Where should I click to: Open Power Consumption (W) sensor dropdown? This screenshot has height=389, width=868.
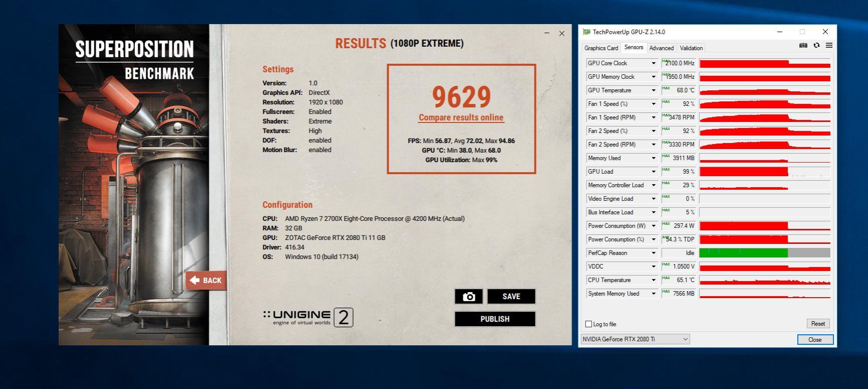[x=653, y=226]
